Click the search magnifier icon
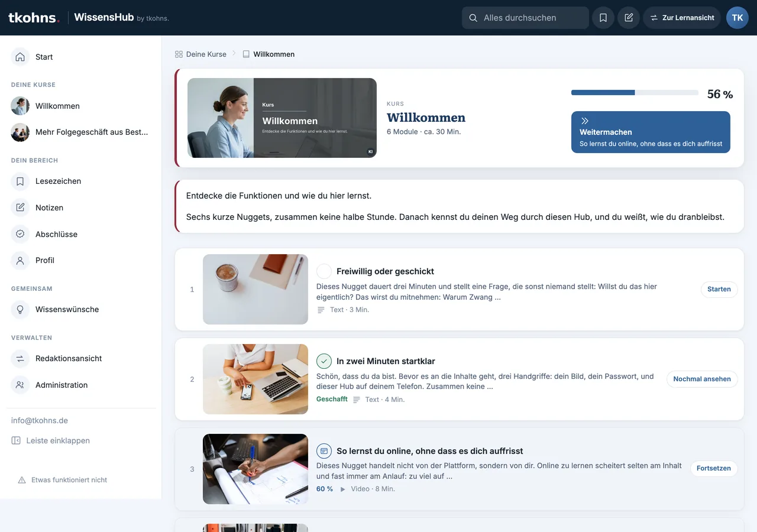 pos(473,18)
